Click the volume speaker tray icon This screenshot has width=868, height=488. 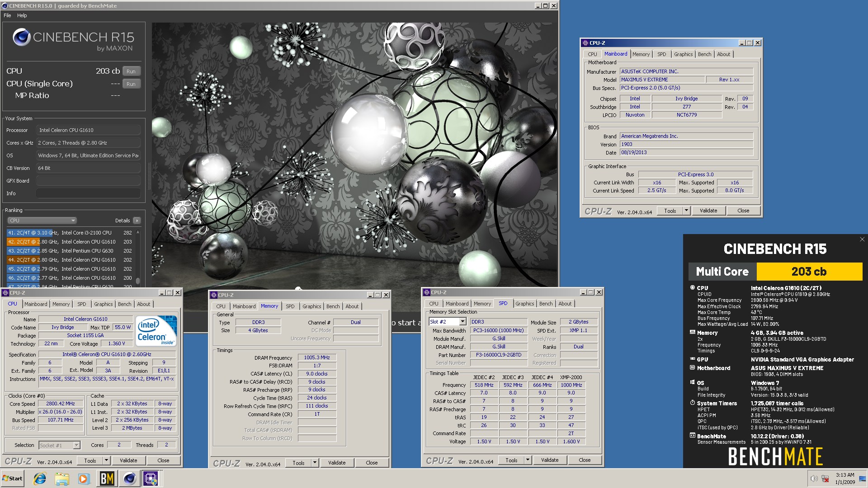point(814,479)
